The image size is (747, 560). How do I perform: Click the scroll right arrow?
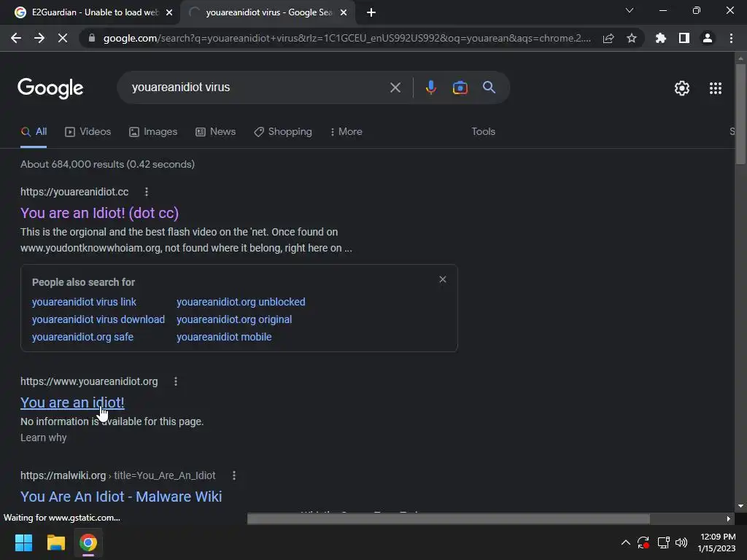[729, 519]
